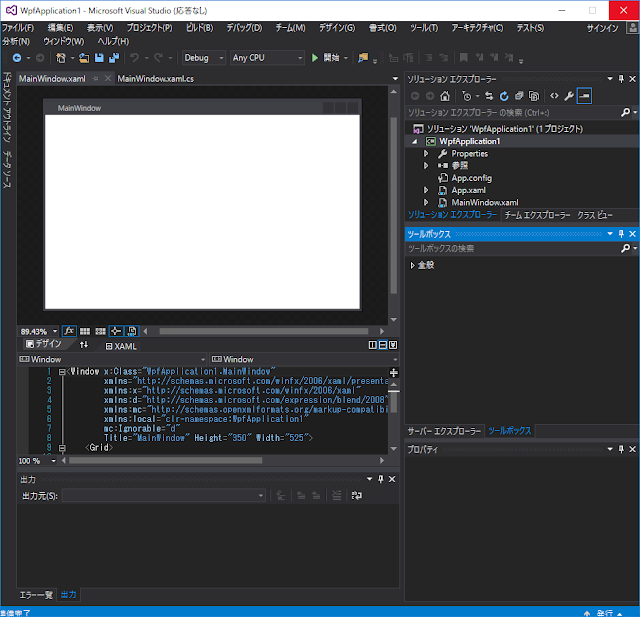This screenshot has height=617, width=640.
Task: Refresh Solution Explorer with the blue arrow
Action: pos(504,96)
